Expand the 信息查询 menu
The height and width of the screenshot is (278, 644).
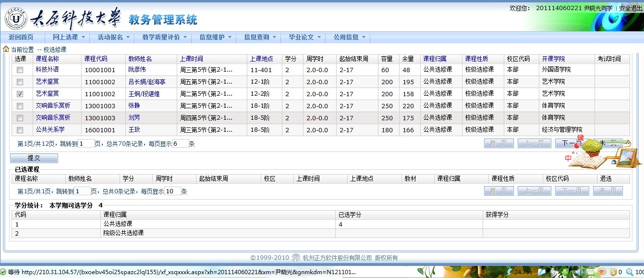259,37
